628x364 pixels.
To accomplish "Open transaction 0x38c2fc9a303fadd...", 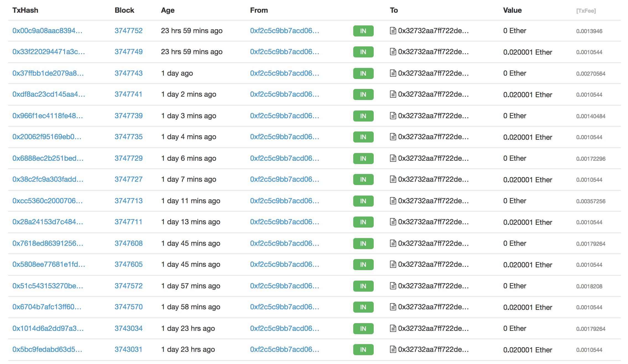I will pos(48,179).
